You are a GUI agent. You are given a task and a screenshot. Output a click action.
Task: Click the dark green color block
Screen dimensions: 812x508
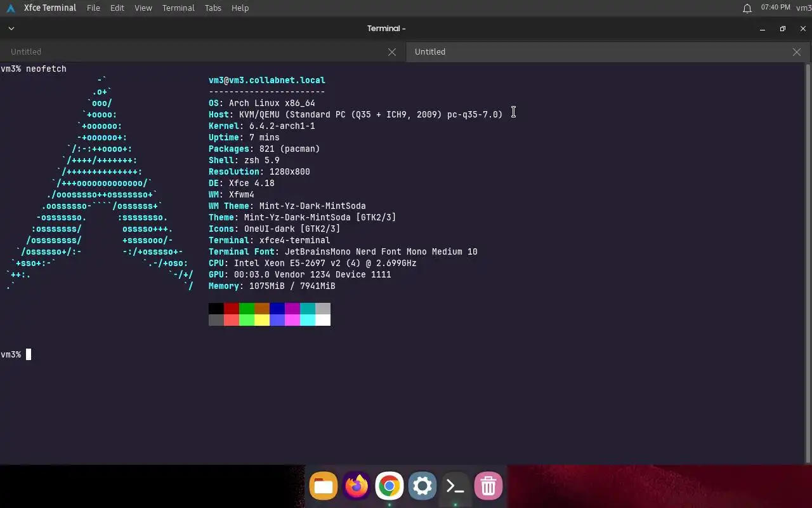point(247,309)
